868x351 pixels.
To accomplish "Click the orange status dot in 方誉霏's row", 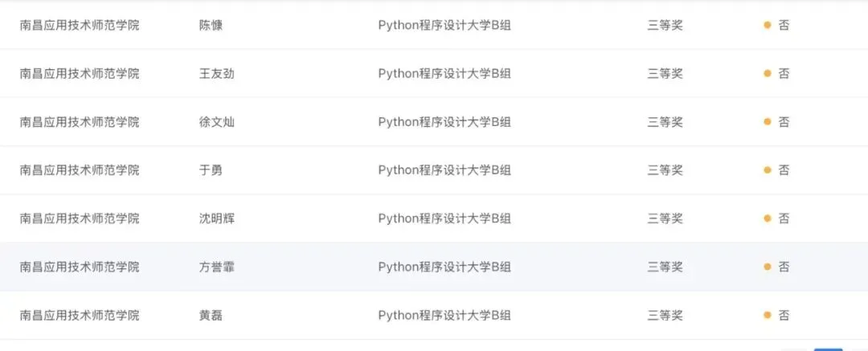I will tap(768, 267).
